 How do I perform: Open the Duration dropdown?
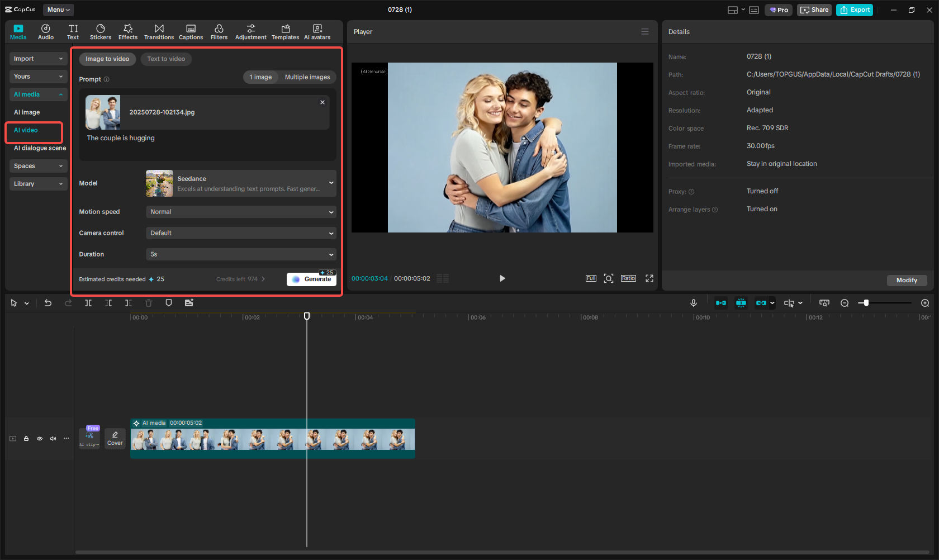(241, 254)
